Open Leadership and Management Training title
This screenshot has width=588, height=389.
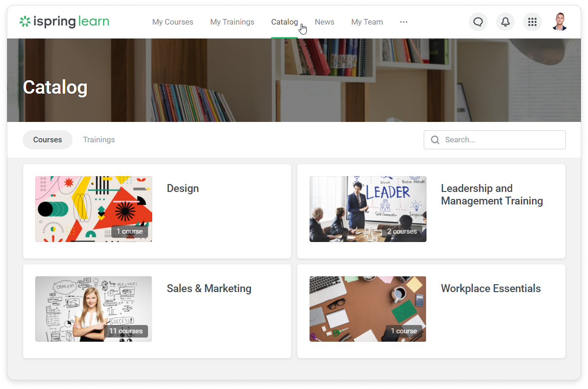click(491, 195)
